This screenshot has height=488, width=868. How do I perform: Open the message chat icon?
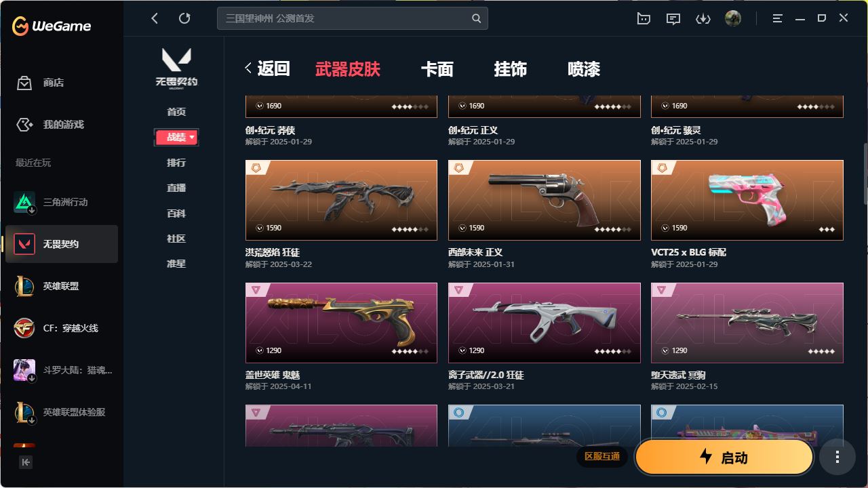[x=673, y=19]
